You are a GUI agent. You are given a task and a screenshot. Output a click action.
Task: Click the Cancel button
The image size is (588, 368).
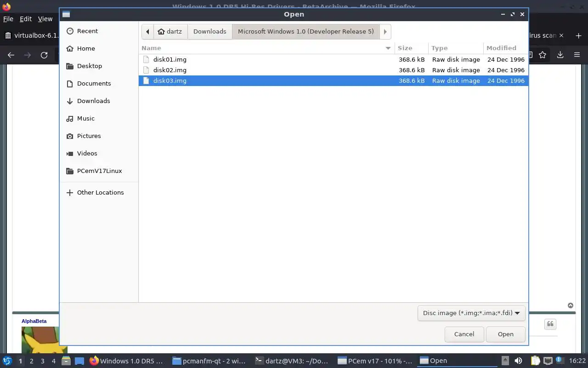464,334
